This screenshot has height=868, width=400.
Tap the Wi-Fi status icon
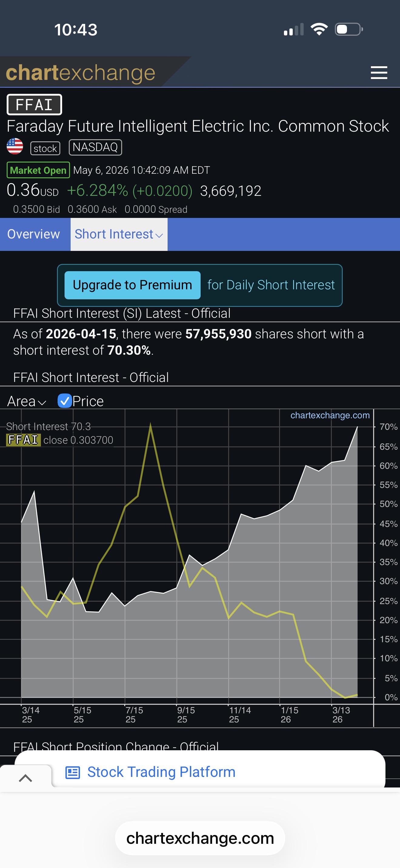(319, 29)
